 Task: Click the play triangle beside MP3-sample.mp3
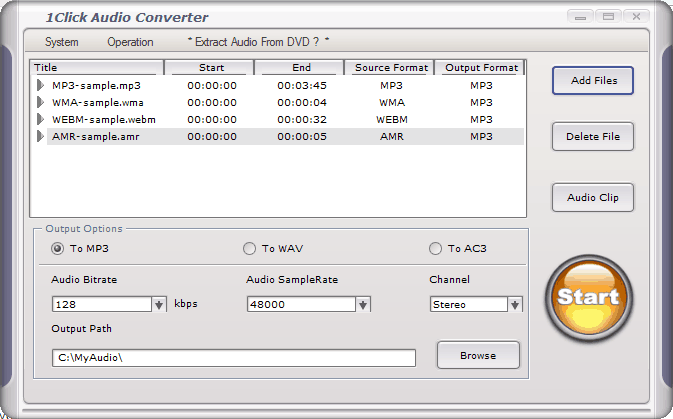coord(40,85)
